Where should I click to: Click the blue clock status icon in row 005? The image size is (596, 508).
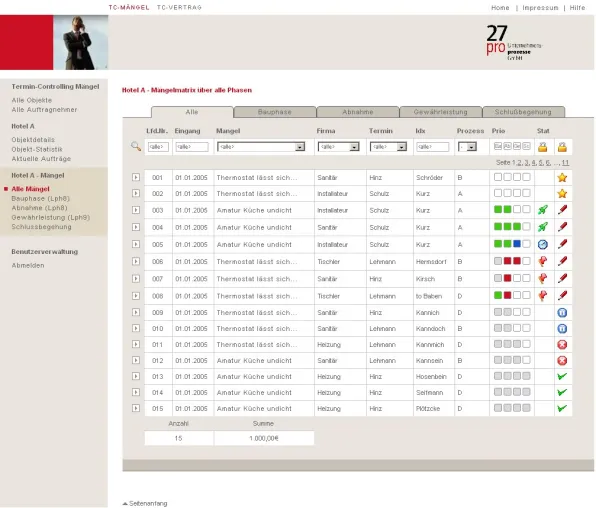point(543,244)
